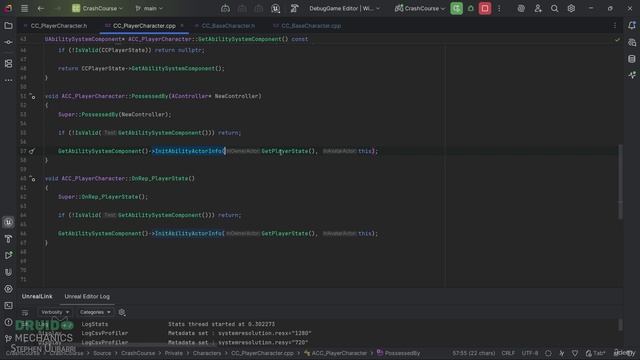Click the Tab indent setting in status bar
Viewport: 640px width, 360px height.
(x=596, y=353)
